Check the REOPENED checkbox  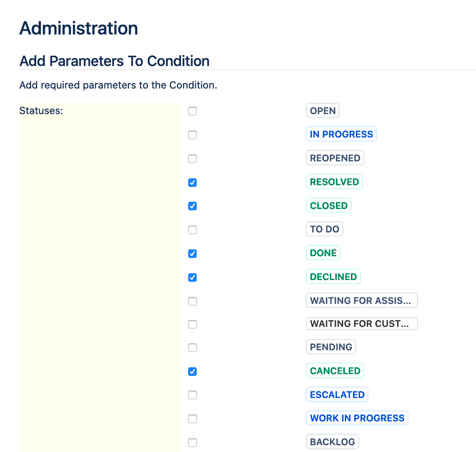tap(192, 159)
